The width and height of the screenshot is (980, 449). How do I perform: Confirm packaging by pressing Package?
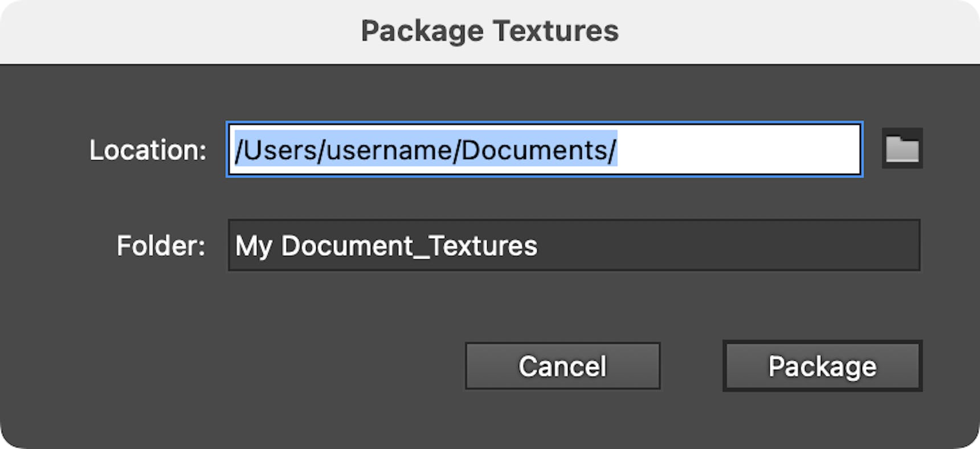822,366
